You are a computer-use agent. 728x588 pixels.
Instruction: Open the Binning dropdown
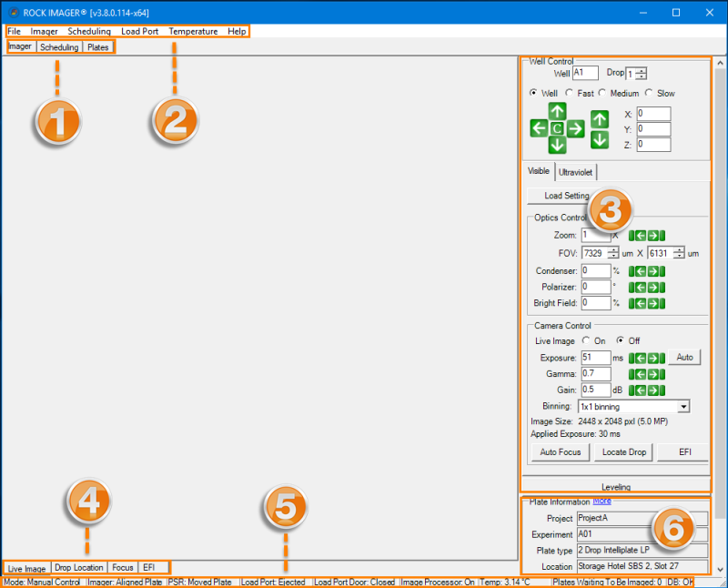[x=683, y=406]
